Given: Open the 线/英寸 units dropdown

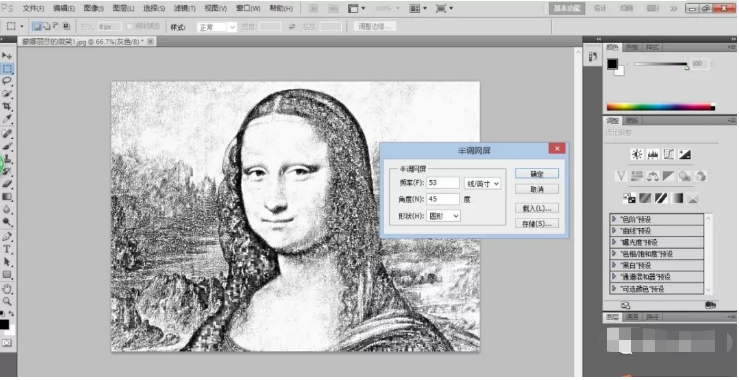Looking at the screenshot, I should (x=482, y=183).
